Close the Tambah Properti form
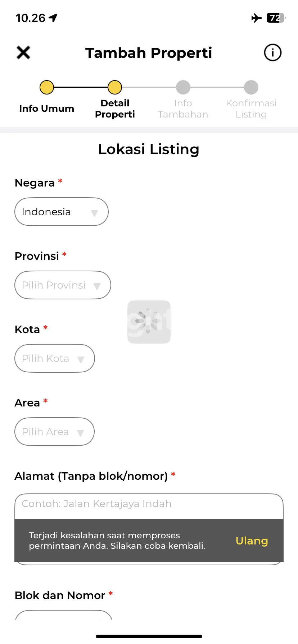 (x=23, y=53)
